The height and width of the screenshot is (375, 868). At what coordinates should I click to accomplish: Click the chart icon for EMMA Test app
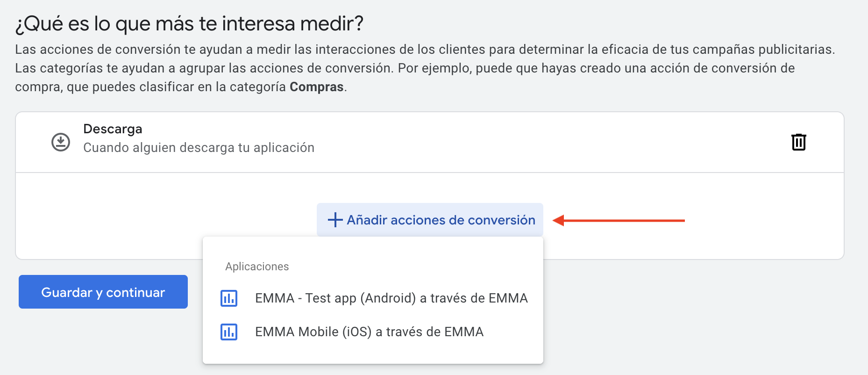point(229,298)
